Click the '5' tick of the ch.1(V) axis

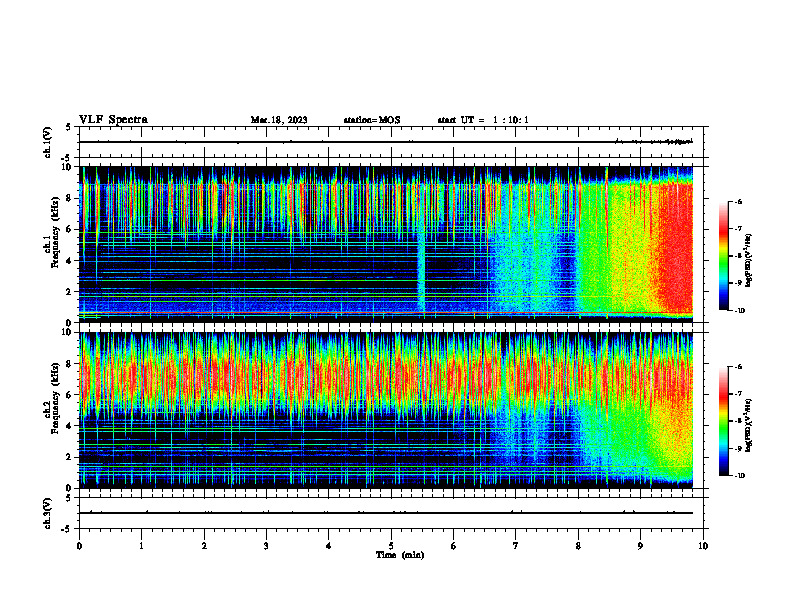(69, 127)
